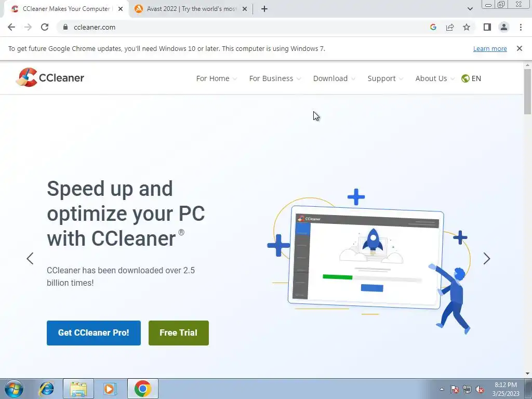Image resolution: width=532 pixels, height=399 pixels.
Task: Switch to the Avast 2022 tab
Action: point(191,9)
